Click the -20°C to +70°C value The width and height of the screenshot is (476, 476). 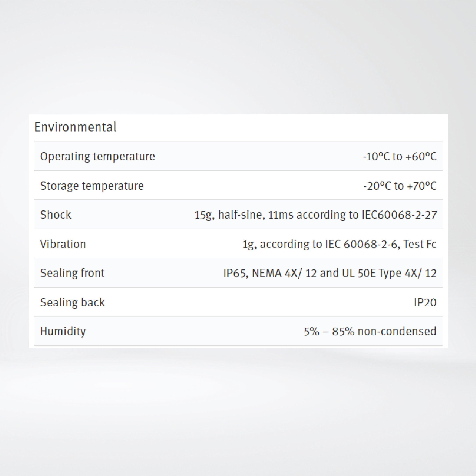click(x=400, y=186)
